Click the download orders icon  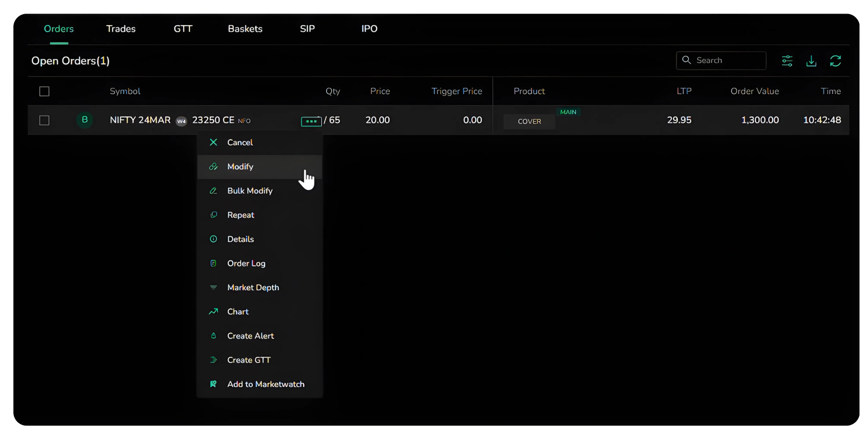pyautogui.click(x=811, y=61)
